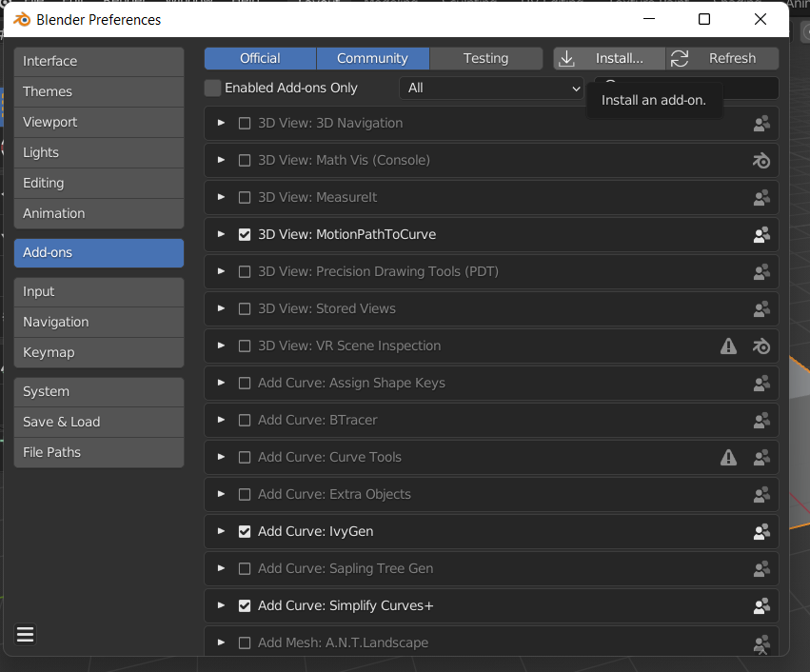Image resolution: width=810 pixels, height=672 pixels.
Task: Open the All categories dropdown
Action: (x=493, y=88)
